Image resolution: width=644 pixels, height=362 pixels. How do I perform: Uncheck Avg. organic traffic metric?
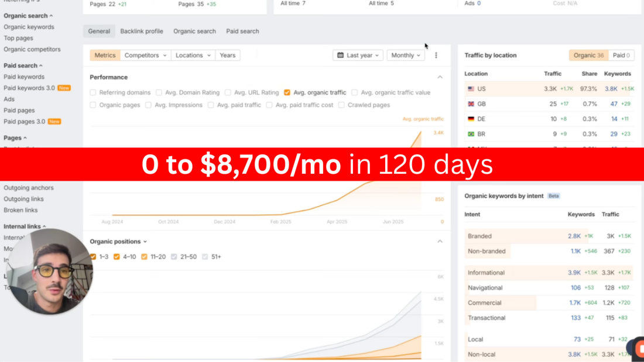point(286,92)
